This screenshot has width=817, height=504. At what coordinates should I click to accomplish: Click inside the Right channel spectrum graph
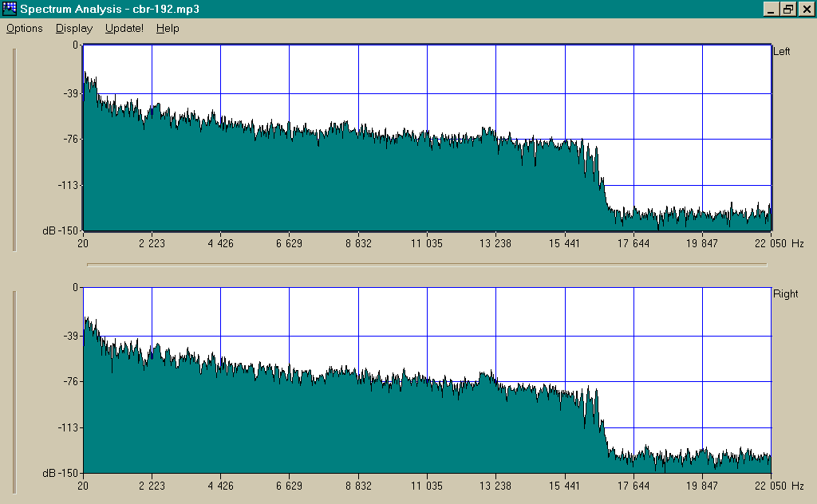coord(428,380)
